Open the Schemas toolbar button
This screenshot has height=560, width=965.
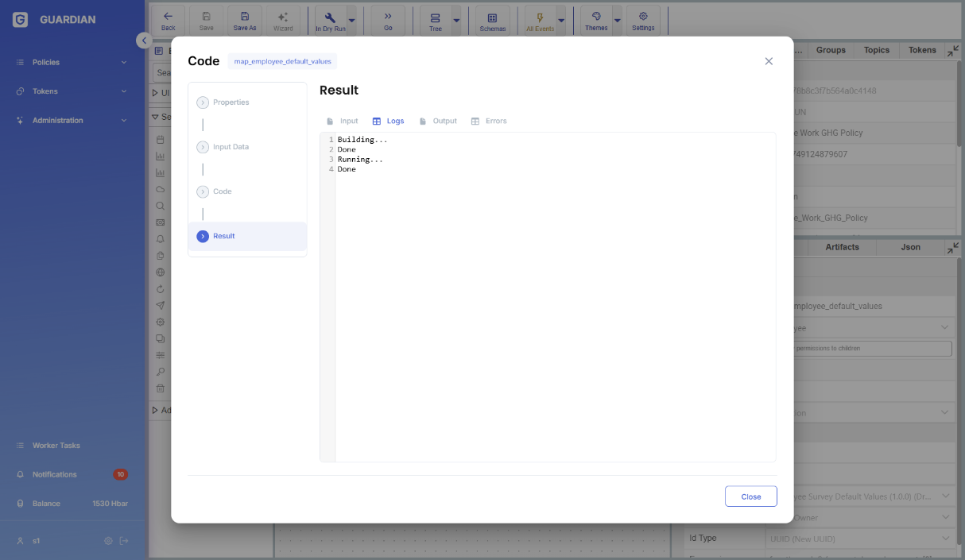click(x=493, y=21)
